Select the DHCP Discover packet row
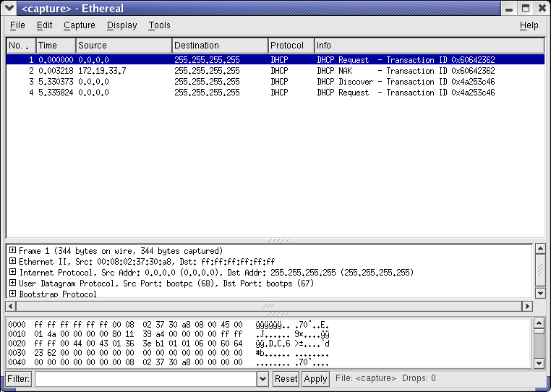The height and width of the screenshot is (392, 551). coord(275,82)
